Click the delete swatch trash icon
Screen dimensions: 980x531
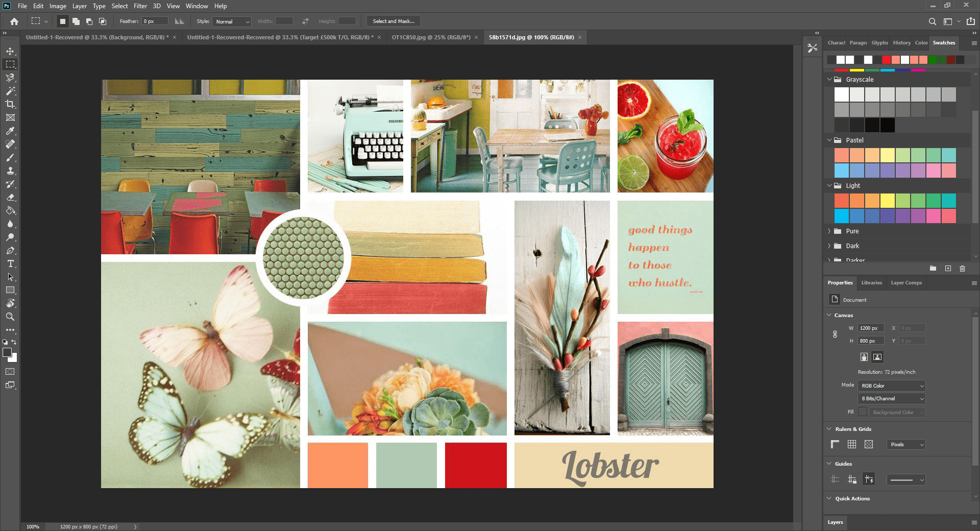(962, 269)
